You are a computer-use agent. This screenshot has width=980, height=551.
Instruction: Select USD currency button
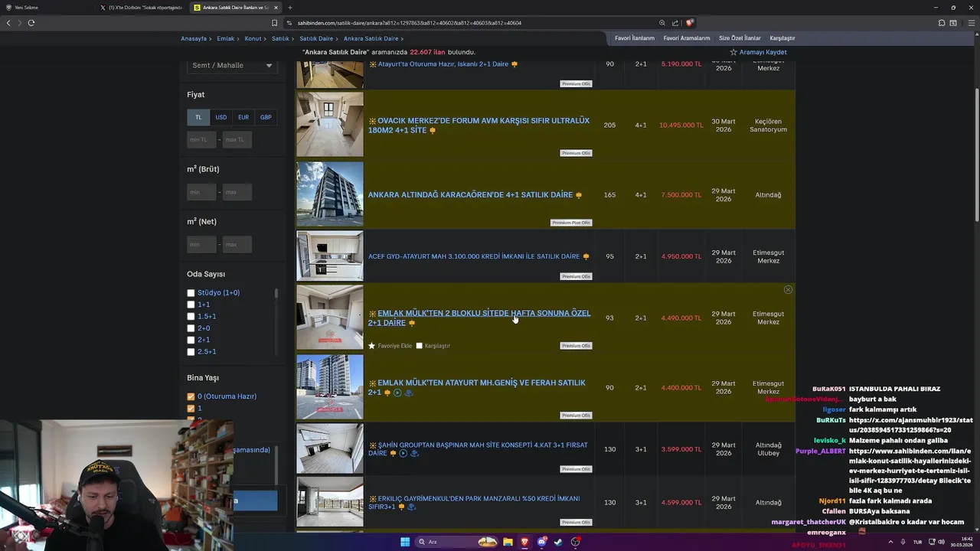[220, 117]
